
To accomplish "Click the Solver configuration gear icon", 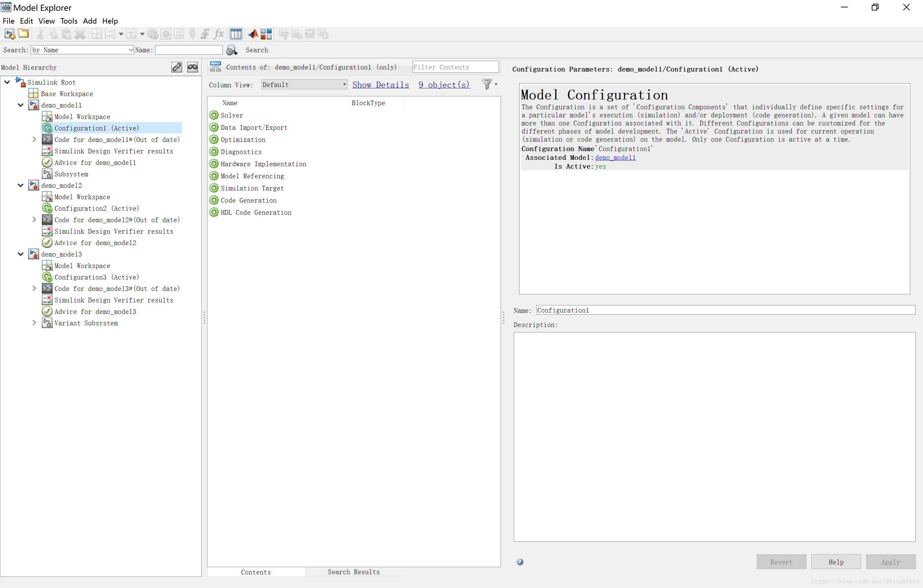I will [x=214, y=115].
